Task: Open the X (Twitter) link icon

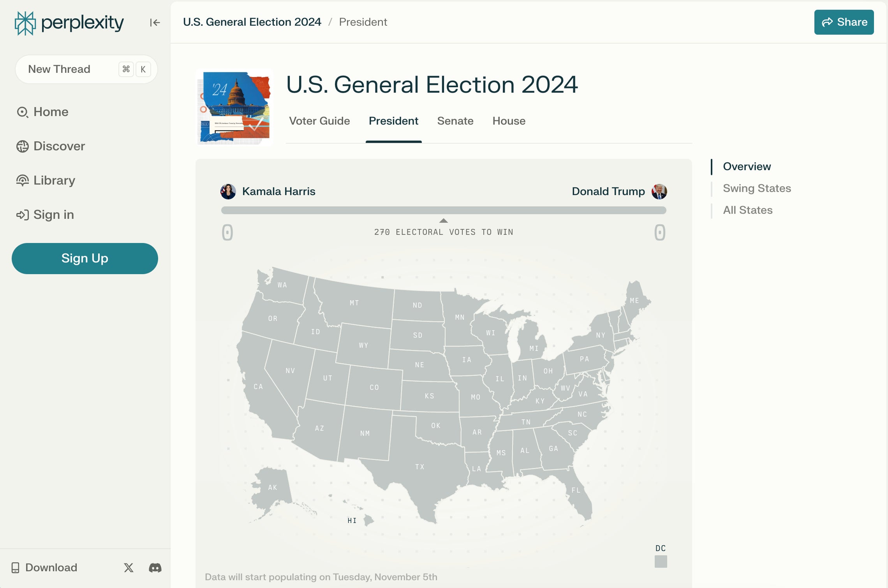Action: (x=129, y=567)
